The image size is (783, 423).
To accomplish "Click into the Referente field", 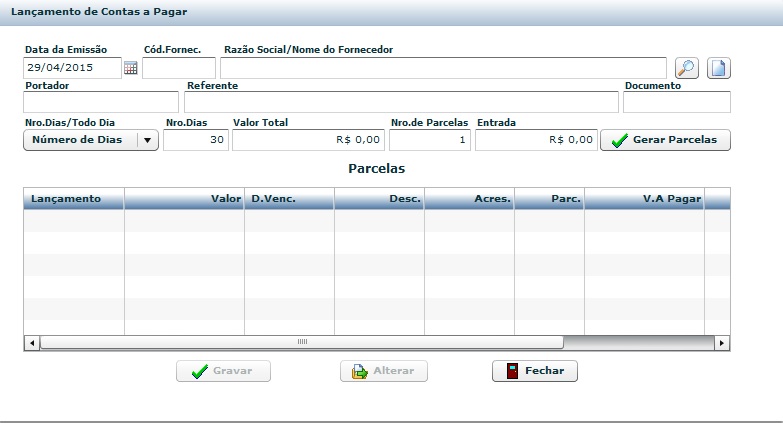I will pos(401,102).
